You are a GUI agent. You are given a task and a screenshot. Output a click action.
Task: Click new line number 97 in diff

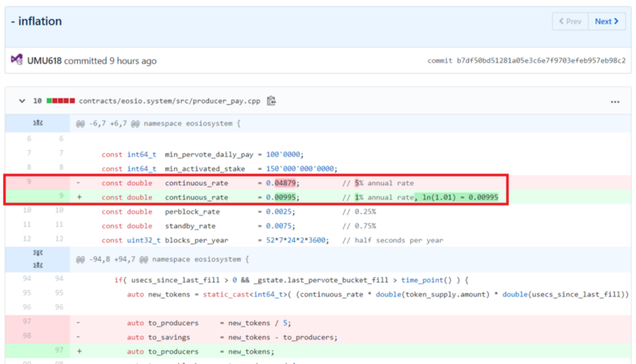(x=59, y=350)
